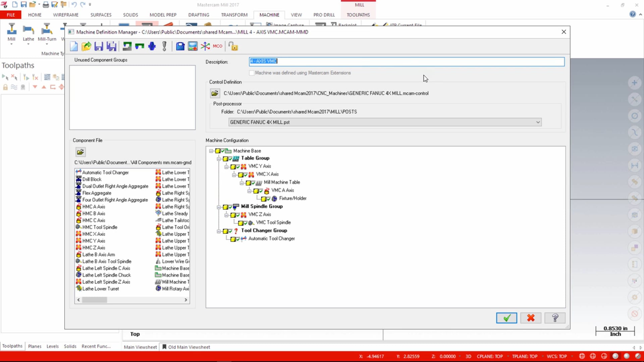Collapse the Mill Machine Table tree node

pyautogui.click(x=241, y=183)
